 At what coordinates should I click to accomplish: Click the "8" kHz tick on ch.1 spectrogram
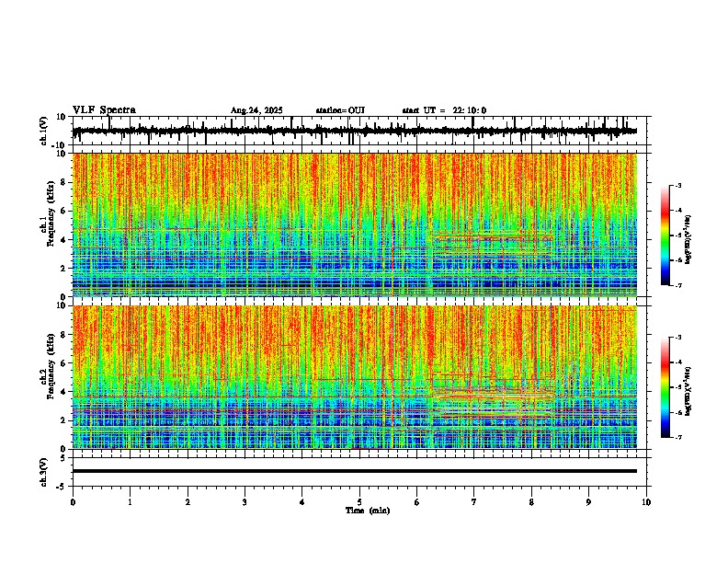(64, 182)
